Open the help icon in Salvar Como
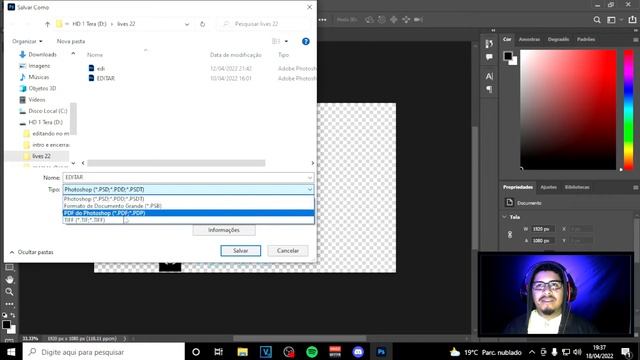Image resolution: width=640 pixels, height=360 pixels. click(x=305, y=41)
